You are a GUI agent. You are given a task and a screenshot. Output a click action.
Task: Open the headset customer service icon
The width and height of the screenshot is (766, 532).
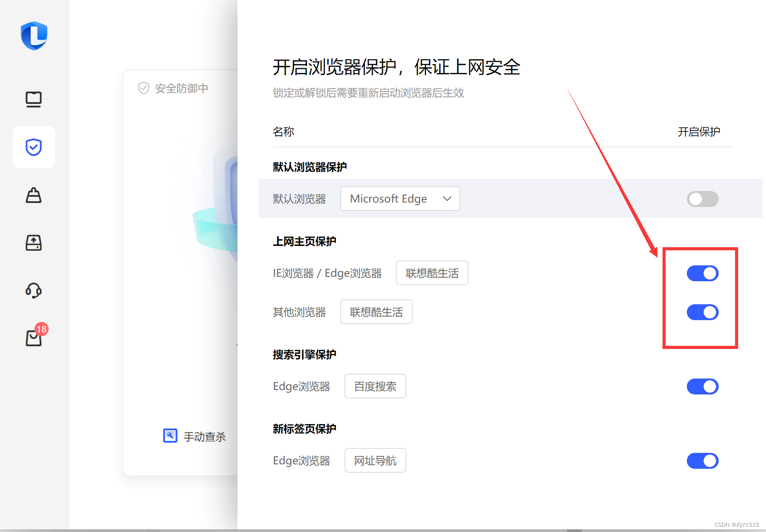tap(34, 291)
